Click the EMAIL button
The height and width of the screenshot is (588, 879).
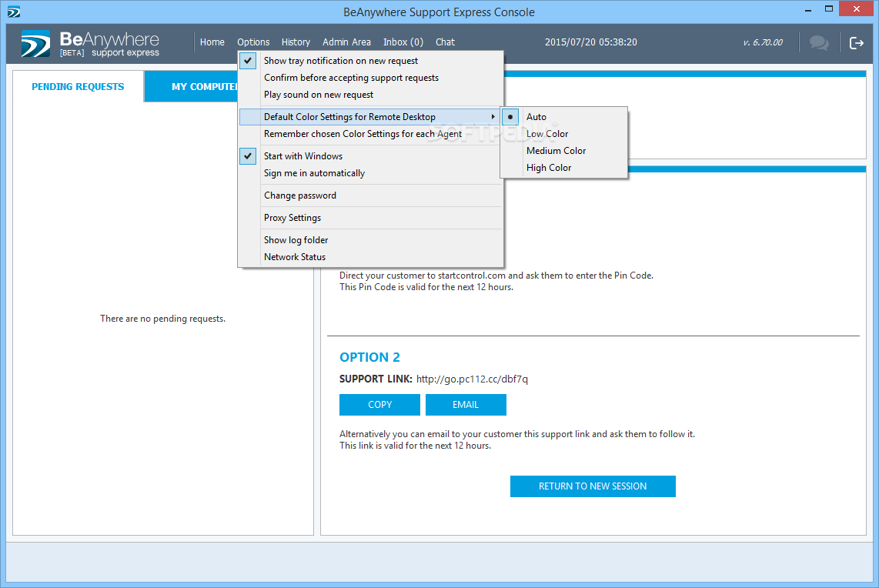[466, 405]
